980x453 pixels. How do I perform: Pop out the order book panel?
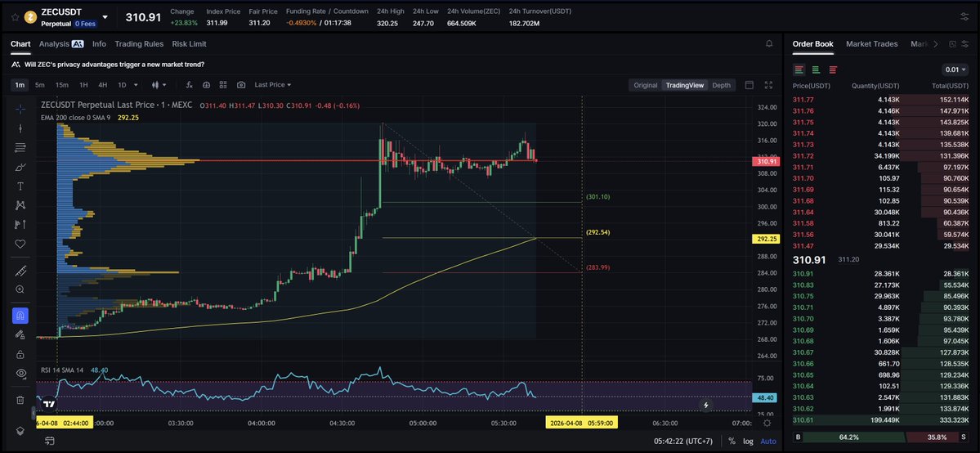pyautogui.click(x=952, y=44)
